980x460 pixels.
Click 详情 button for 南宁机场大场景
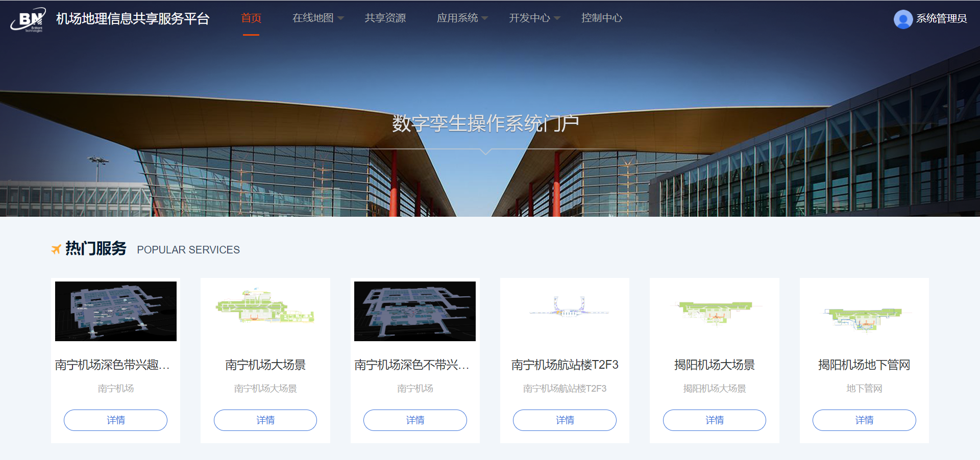(x=265, y=420)
